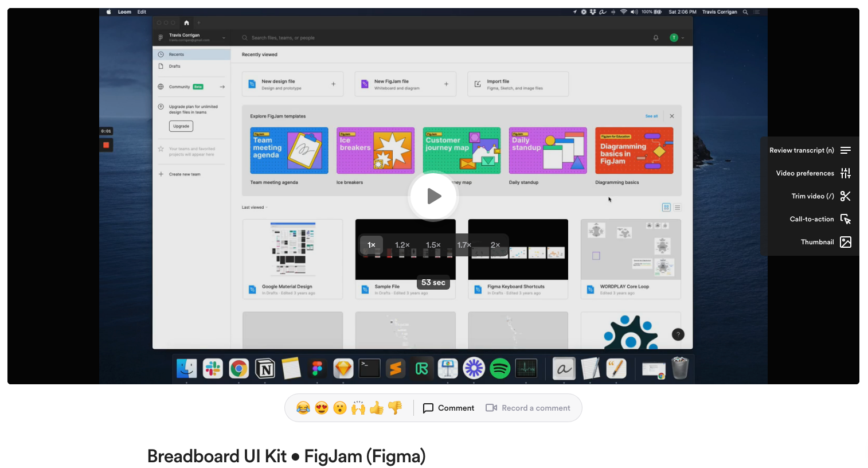The height and width of the screenshot is (468, 868).
Task: Click the red stop recording button in video
Action: (106, 145)
